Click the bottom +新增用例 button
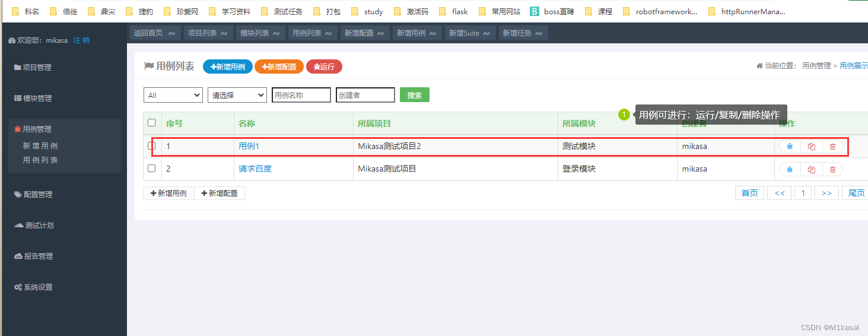The width and height of the screenshot is (868, 336). (x=168, y=194)
